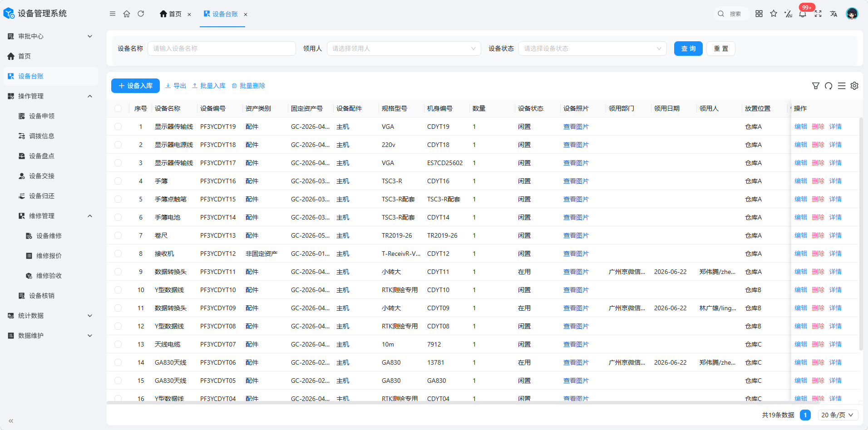Change table row density icon

pos(842,86)
